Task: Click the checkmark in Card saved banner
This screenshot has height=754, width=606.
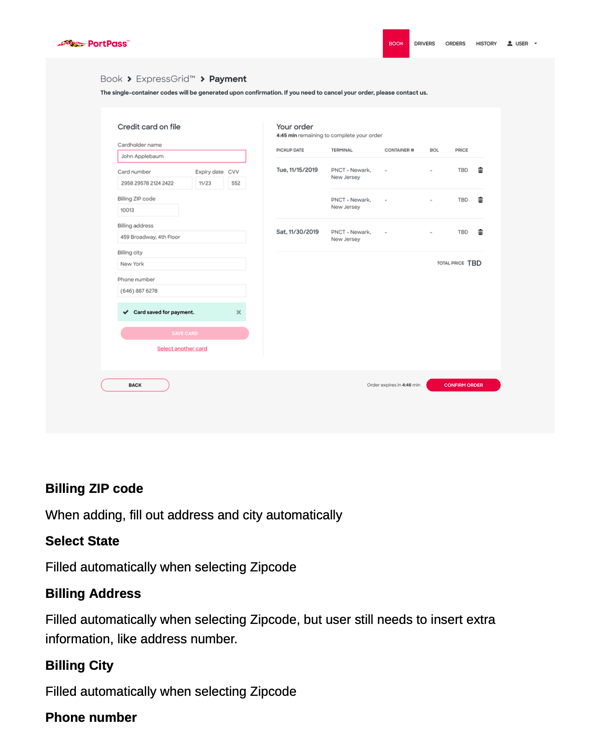Action: [x=126, y=312]
